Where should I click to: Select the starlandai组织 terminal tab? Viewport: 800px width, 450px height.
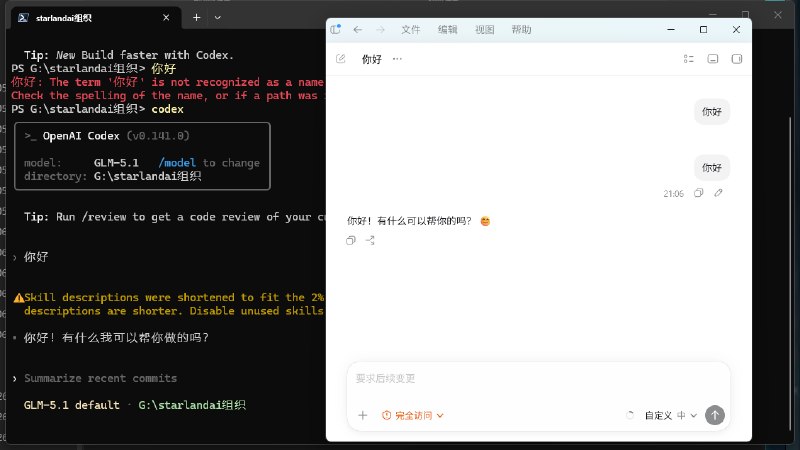point(96,18)
